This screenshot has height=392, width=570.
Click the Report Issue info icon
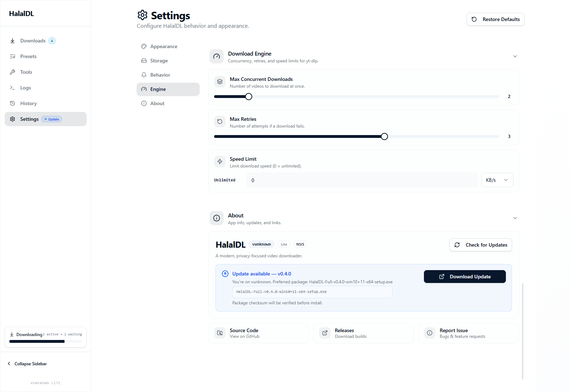[430, 333]
